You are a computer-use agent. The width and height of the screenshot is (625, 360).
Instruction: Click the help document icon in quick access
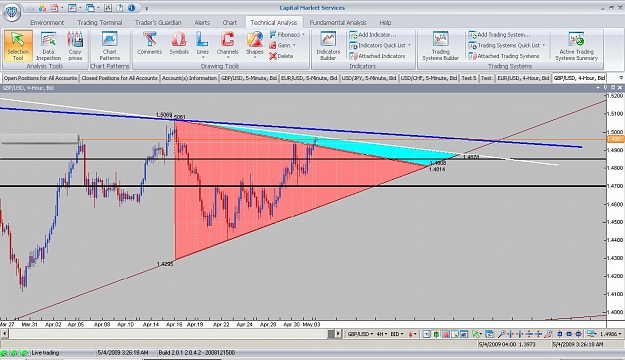coord(120,8)
